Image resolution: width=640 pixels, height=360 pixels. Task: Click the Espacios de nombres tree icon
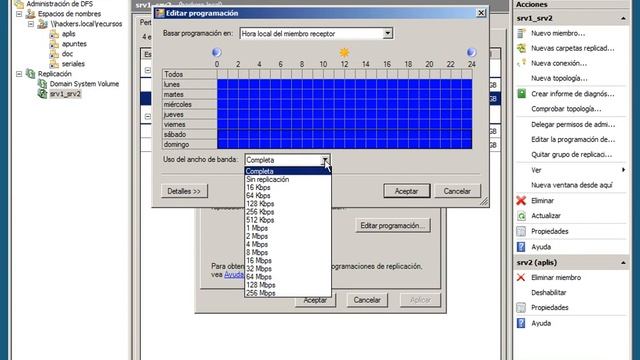[30, 14]
